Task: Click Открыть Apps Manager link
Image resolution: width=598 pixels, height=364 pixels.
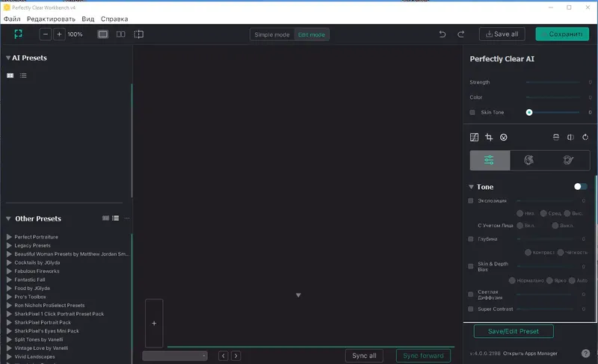Action: coord(530,354)
